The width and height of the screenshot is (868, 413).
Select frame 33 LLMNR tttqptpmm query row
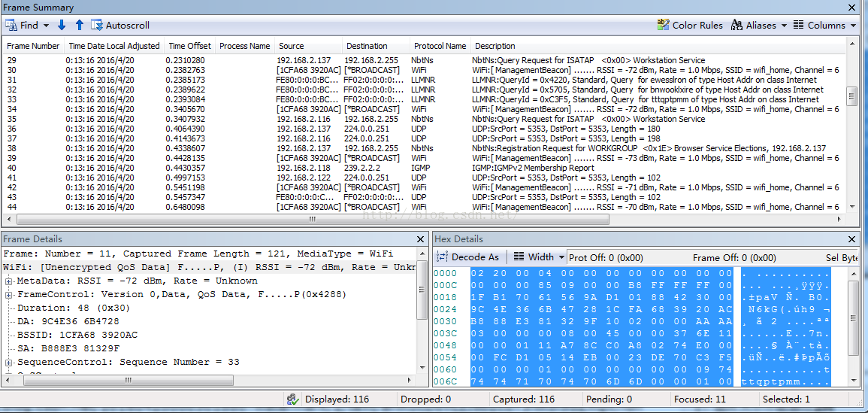click(x=425, y=99)
